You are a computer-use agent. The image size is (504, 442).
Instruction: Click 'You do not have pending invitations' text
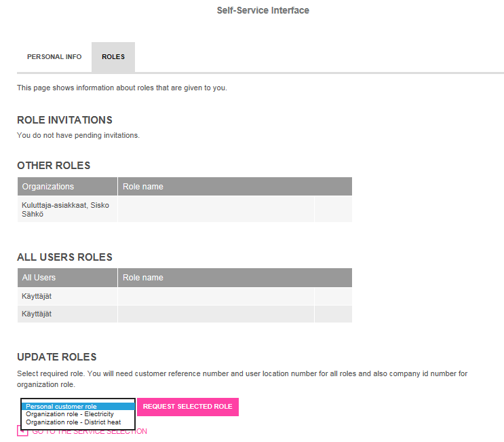[79, 135]
